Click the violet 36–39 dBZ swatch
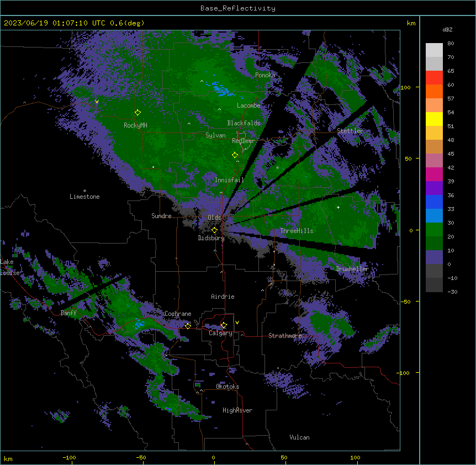Viewport: 476px width, 465px height. click(x=434, y=188)
